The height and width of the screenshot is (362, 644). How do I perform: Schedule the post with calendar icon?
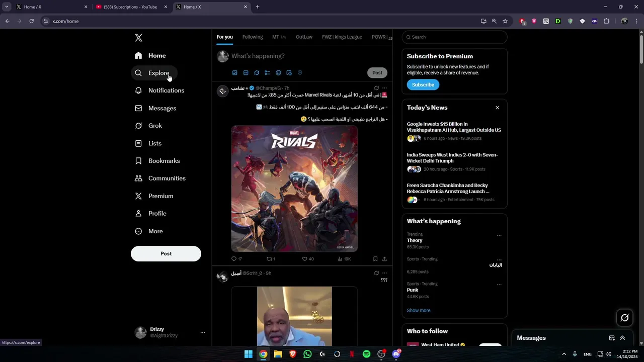(x=289, y=73)
